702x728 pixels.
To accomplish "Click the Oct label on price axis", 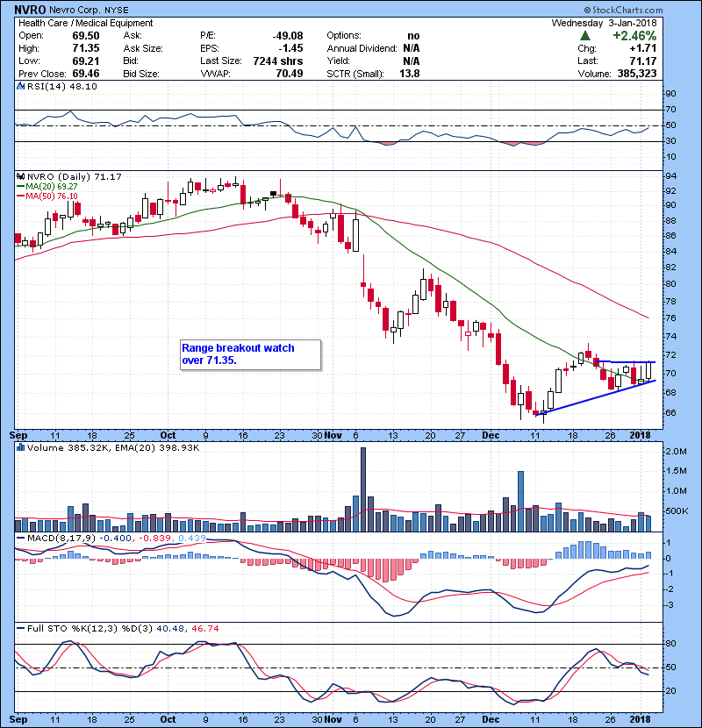I will pos(168,435).
